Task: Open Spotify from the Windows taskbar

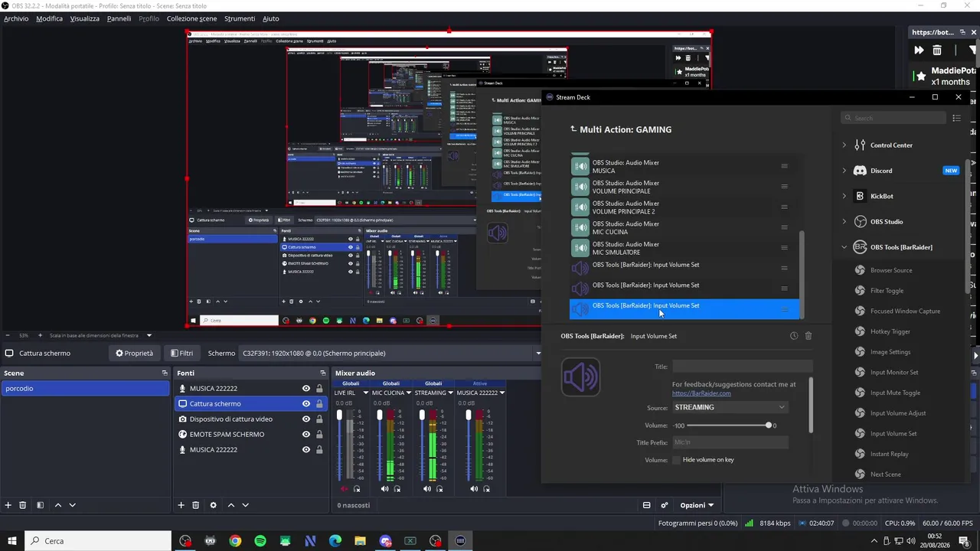Action: pyautogui.click(x=260, y=541)
